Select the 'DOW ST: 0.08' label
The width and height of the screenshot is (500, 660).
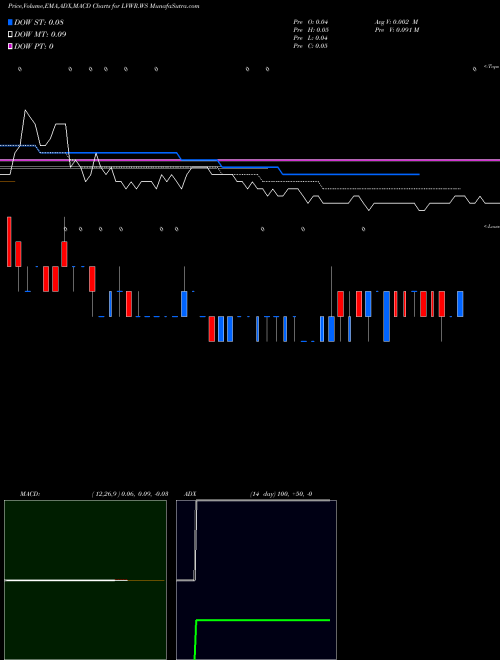(39, 22)
